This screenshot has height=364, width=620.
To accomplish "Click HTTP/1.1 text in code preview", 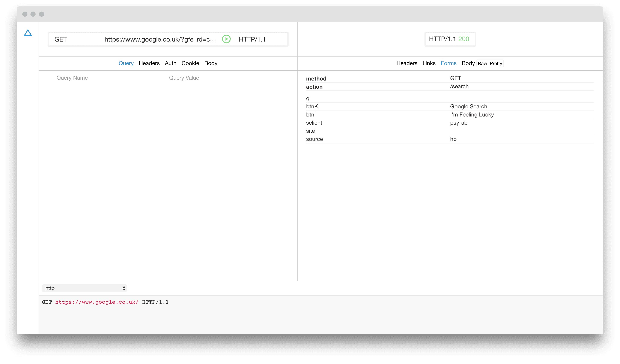I will click(x=155, y=302).
